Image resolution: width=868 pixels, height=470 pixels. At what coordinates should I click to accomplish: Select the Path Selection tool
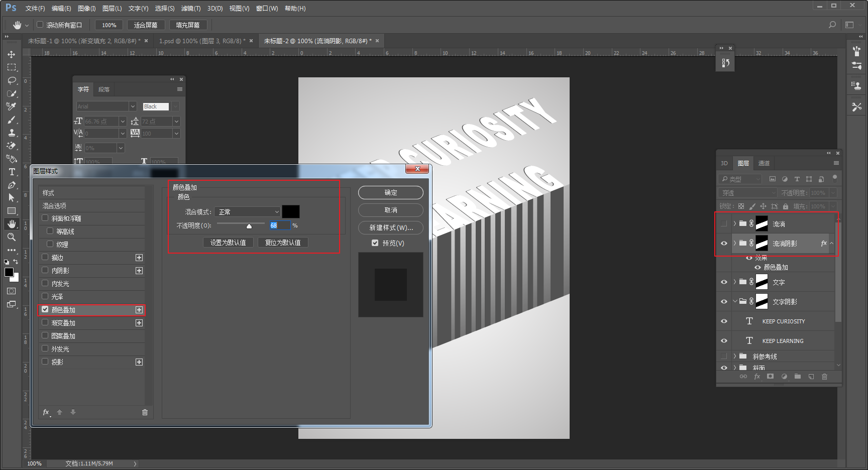click(x=12, y=198)
